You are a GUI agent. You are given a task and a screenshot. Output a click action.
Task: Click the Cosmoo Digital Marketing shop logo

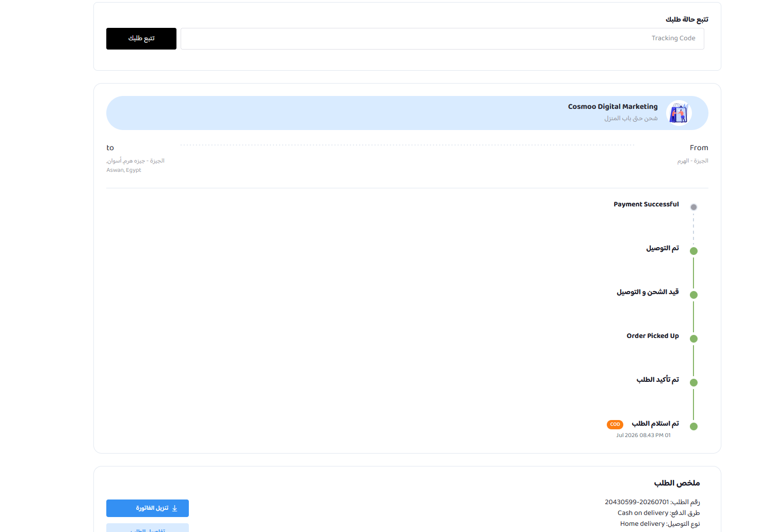point(679,113)
